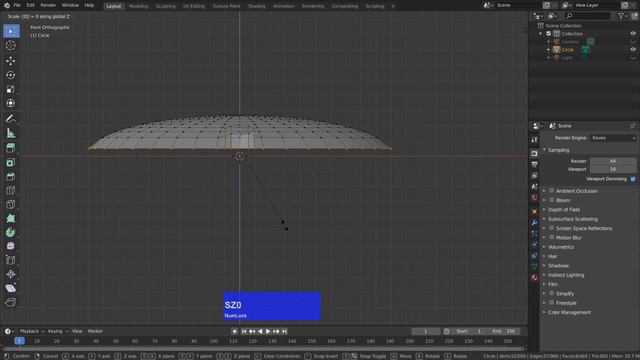Select the Smooth vertices tool
The height and width of the screenshot is (360, 640).
point(11,246)
